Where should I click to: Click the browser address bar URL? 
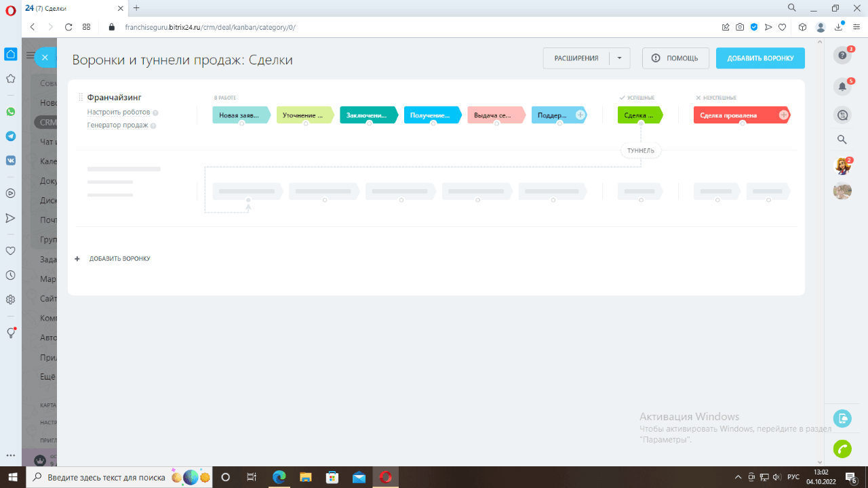point(210,27)
